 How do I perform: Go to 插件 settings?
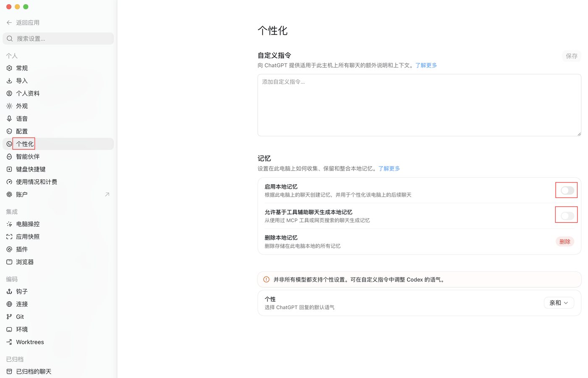58,249
